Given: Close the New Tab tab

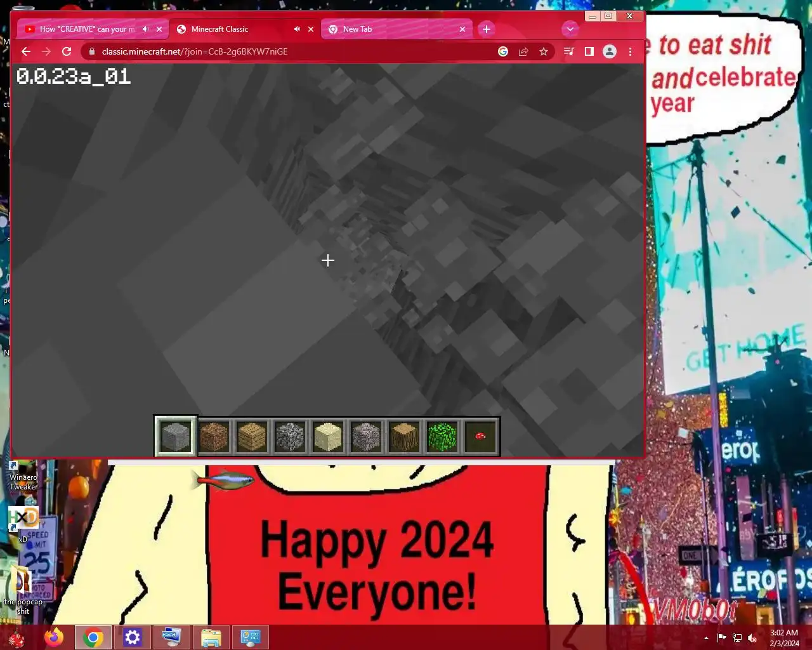Looking at the screenshot, I should [462, 29].
